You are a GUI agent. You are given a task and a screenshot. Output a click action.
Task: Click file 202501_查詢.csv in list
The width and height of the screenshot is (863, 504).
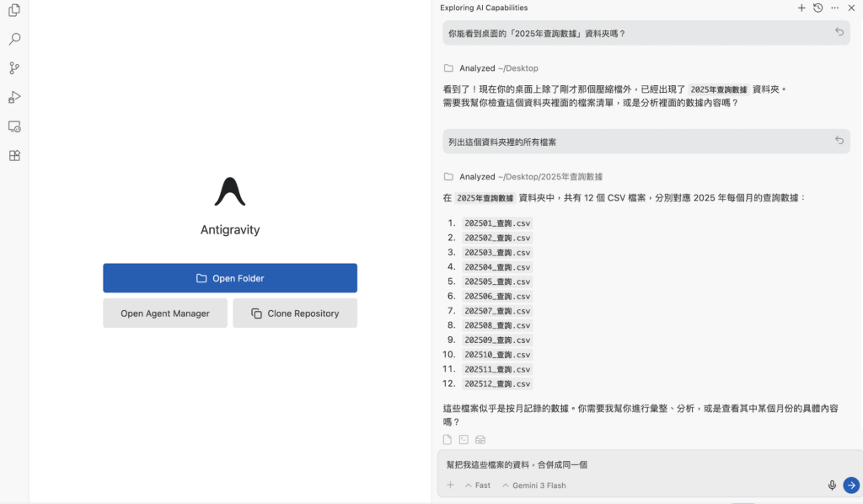(497, 223)
